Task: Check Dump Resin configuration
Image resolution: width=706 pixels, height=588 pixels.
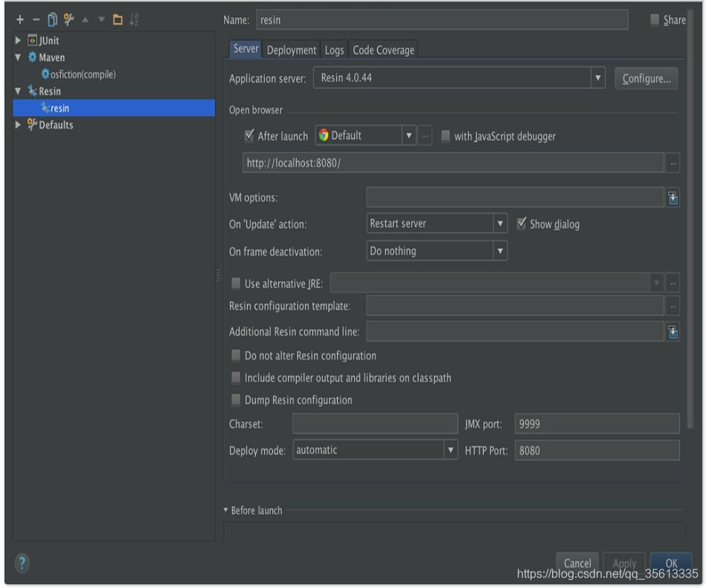Action: coord(236,399)
